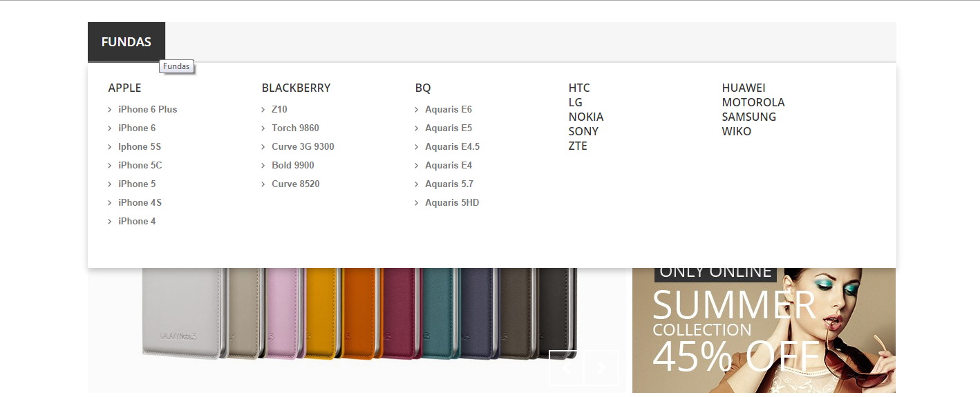Viewport: 980px width, 397px height.
Task: Choose iPhone 4S cases
Action: pos(140,202)
